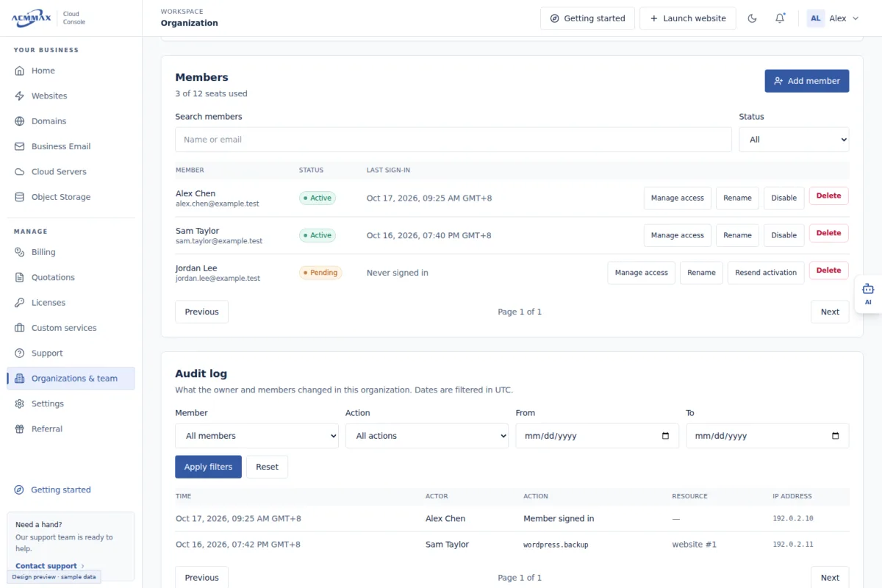Click the Organizations & team building icon
This screenshot has height=588, width=882.
click(20, 379)
